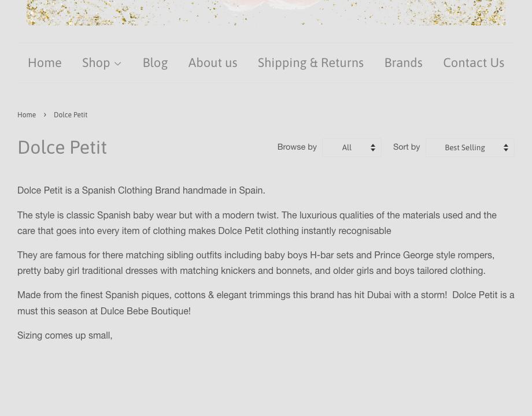Go to the Blog page
Screen dimensions: 532x416
pos(155,63)
